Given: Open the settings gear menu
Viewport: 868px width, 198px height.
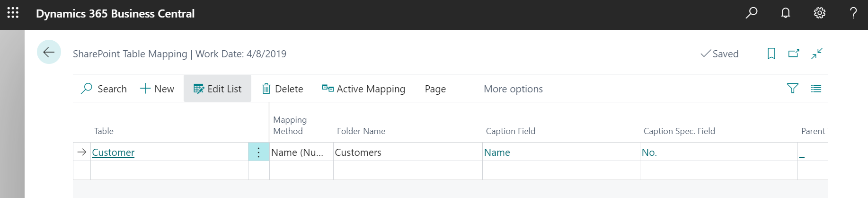Looking at the screenshot, I should (x=820, y=13).
